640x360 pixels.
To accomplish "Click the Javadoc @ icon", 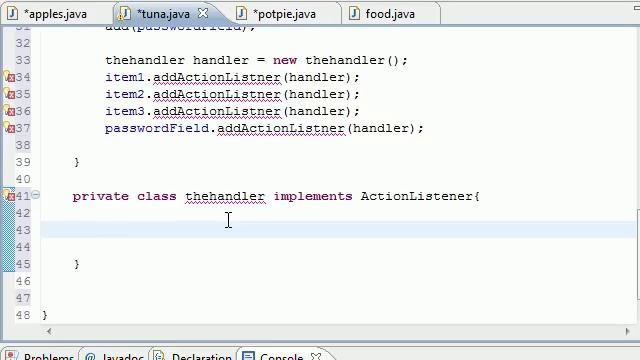I will [90, 357].
